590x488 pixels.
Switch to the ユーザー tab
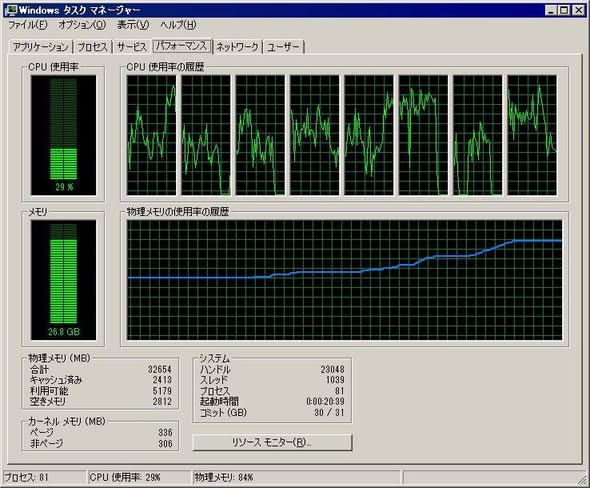pyautogui.click(x=283, y=47)
